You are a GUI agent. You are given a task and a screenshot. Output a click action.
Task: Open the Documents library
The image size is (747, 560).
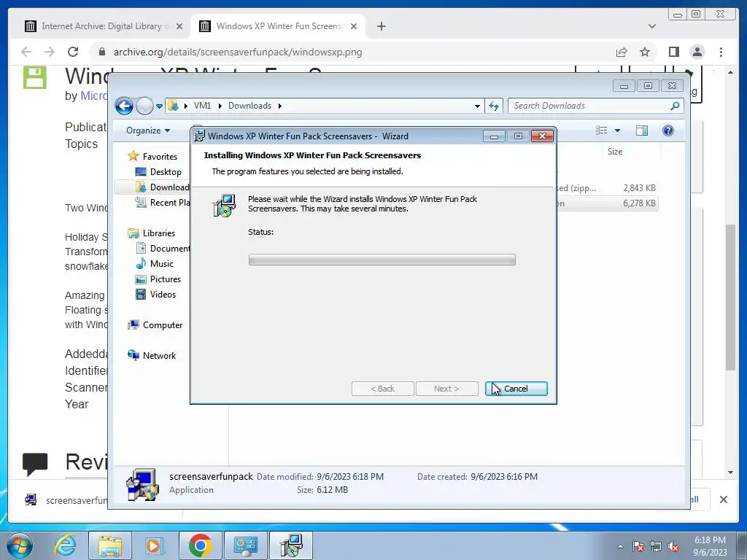tap(163, 248)
